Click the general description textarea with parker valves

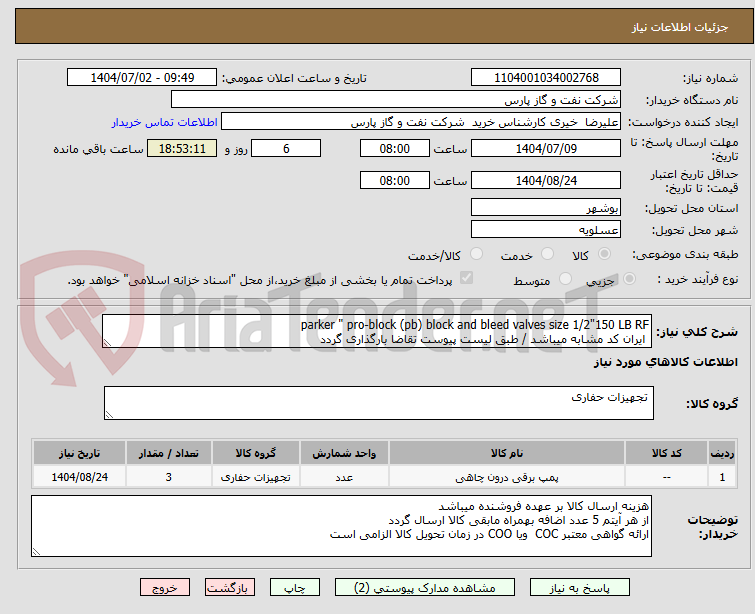pos(377,331)
